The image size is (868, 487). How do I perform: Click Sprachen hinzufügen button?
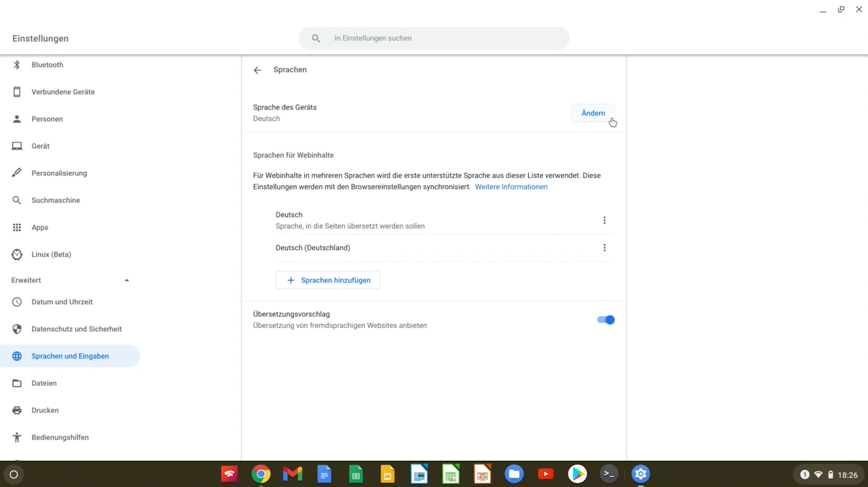coord(328,280)
